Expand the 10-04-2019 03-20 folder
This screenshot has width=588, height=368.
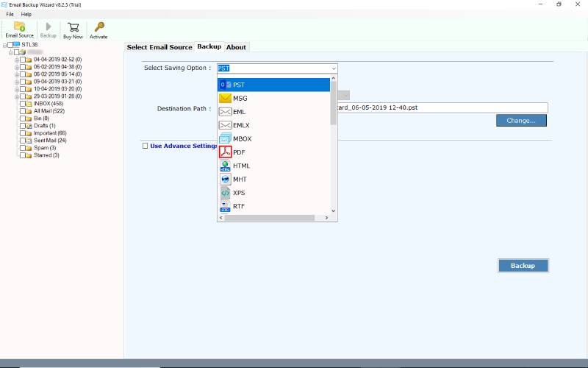pyautogui.click(x=17, y=89)
